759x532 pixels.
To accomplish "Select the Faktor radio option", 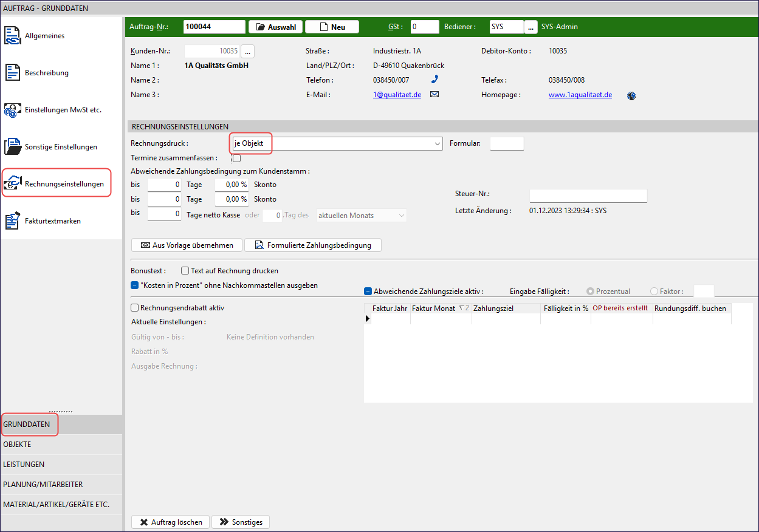I will [654, 292].
